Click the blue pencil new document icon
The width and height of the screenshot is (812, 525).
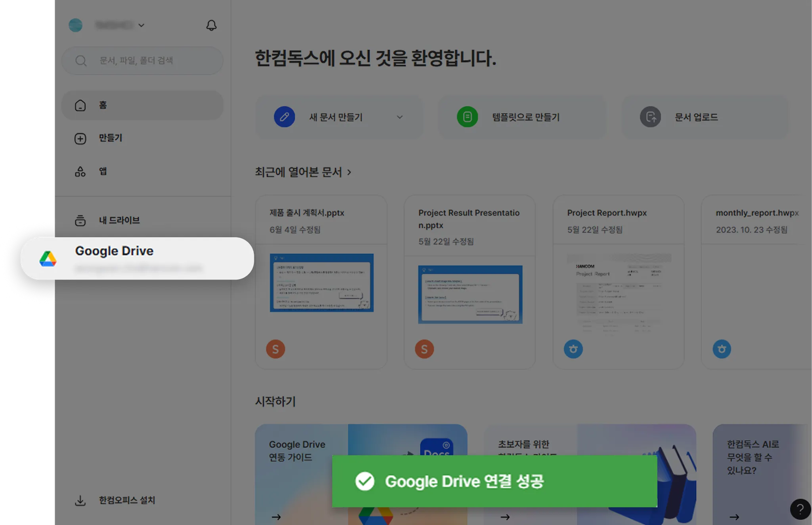284,117
